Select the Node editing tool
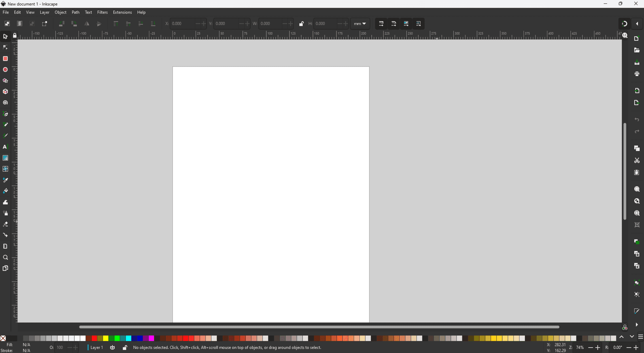This screenshot has height=353, width=644. click(5, 47)
